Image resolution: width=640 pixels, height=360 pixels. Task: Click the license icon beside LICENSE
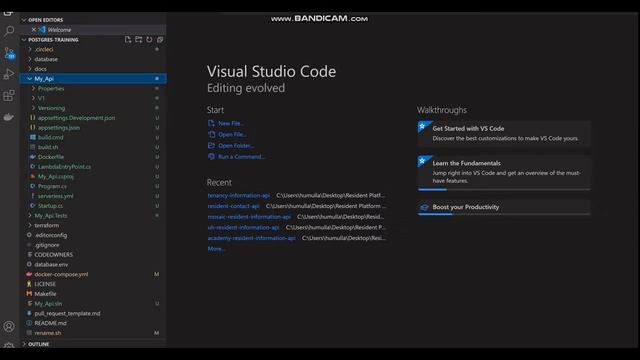(29, 284)
